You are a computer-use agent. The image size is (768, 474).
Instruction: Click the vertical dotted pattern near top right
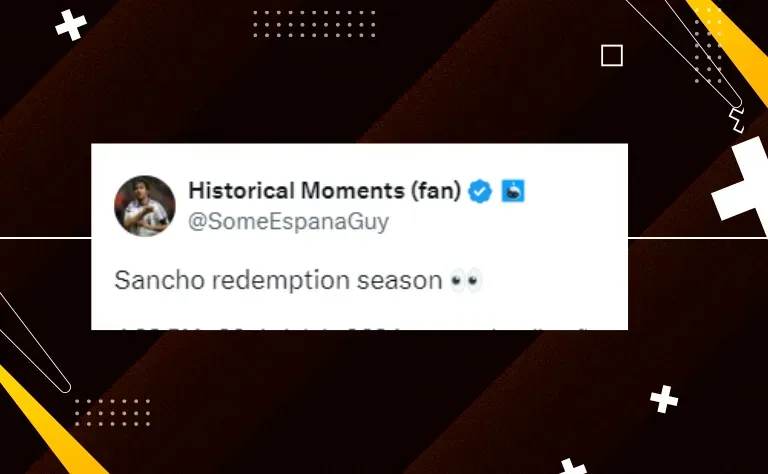[708, 45]
